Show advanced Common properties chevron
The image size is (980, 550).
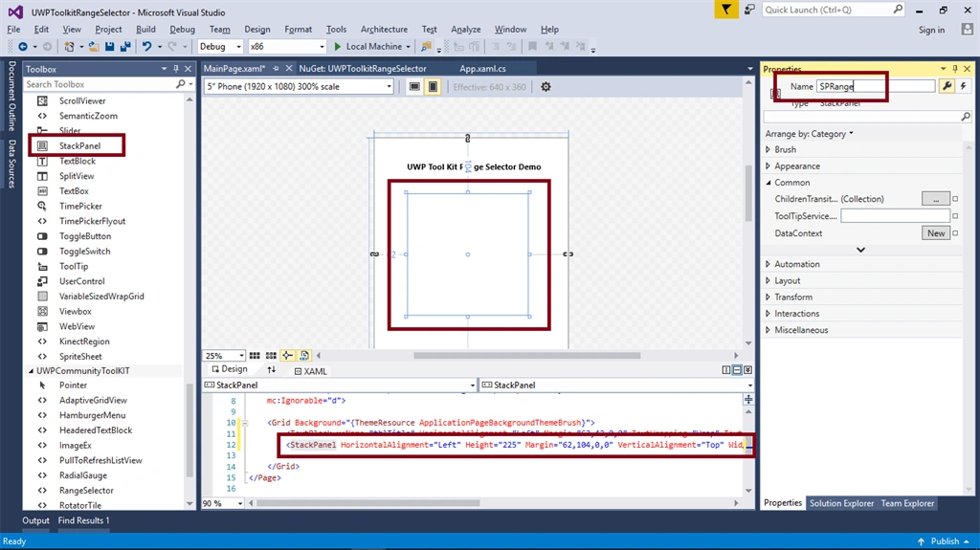pos(860,250)
